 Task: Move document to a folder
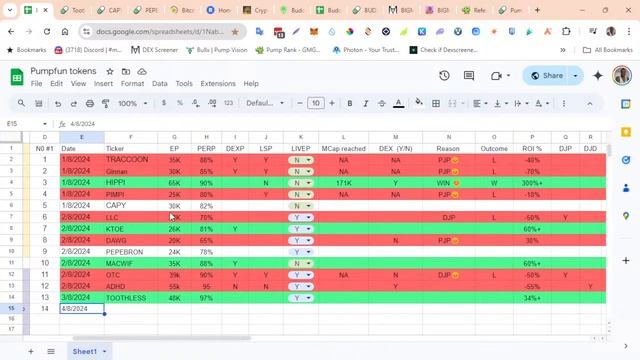coord(126,71)
